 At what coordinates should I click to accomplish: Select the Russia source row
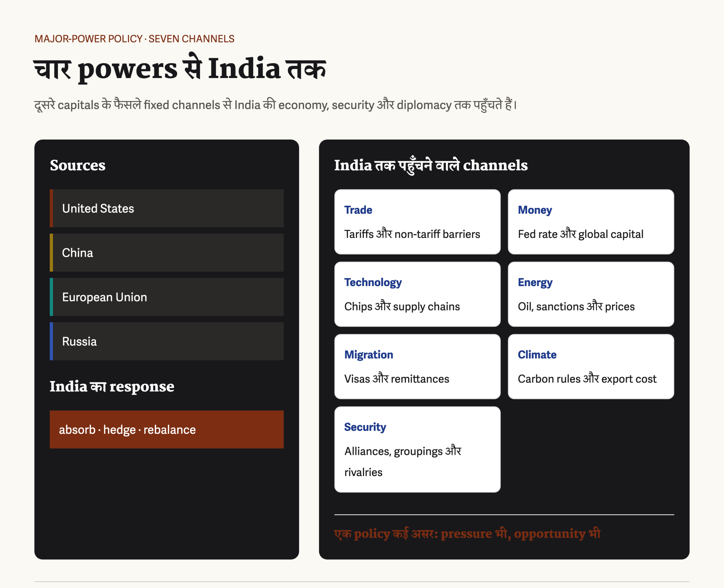pyautogui.click(x=167, y=341)
